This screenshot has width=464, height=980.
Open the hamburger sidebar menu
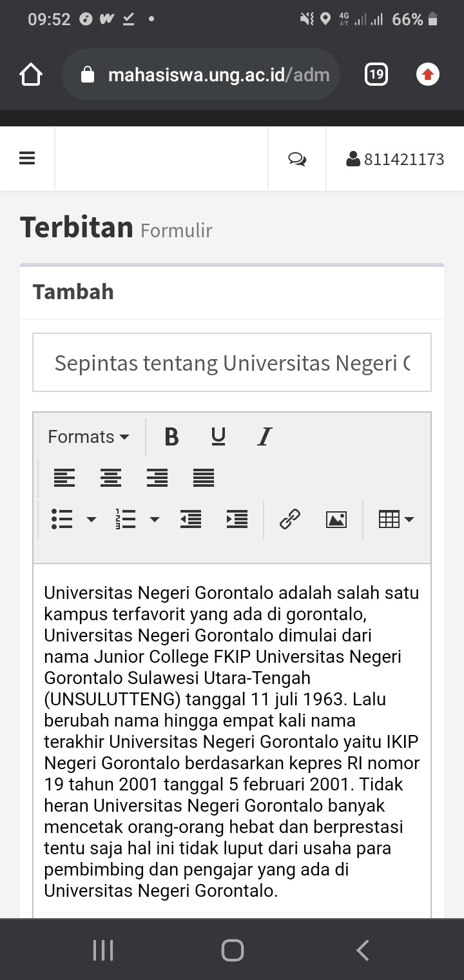coord(27,159)
